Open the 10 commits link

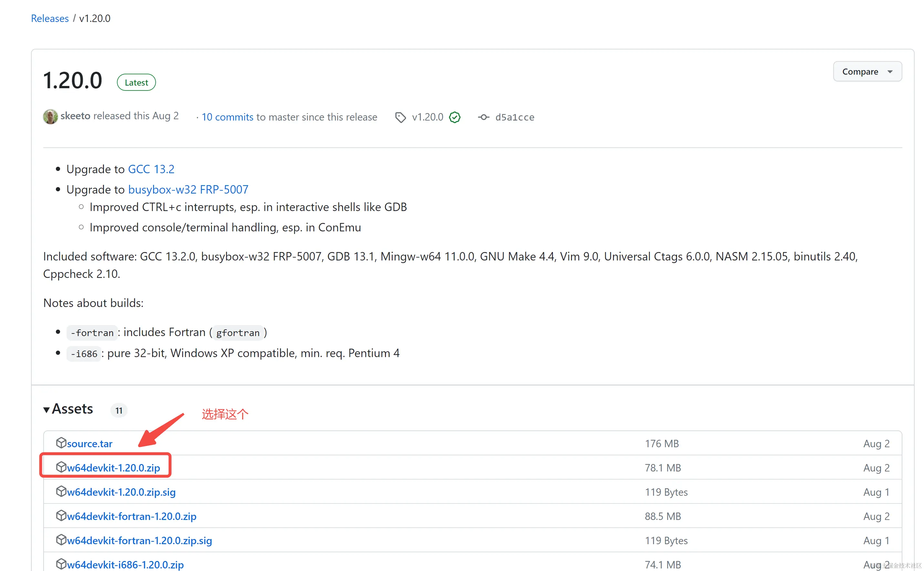click(x=227, y=117)
